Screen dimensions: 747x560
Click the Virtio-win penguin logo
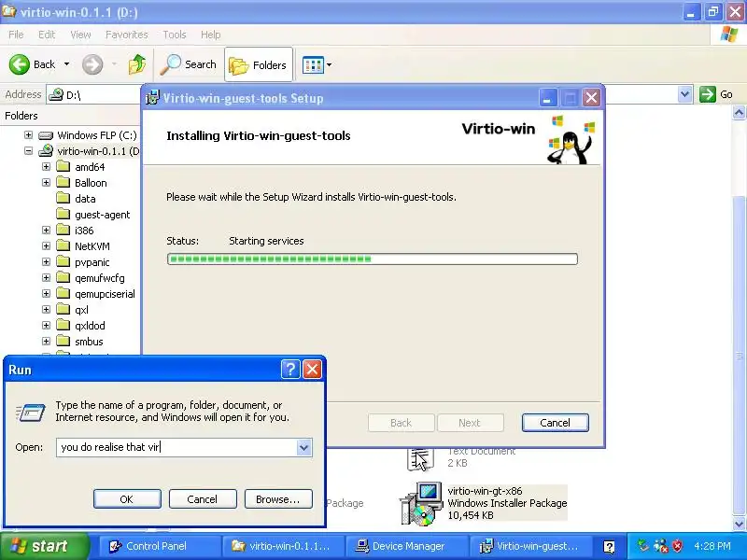(x=571, y=140)
